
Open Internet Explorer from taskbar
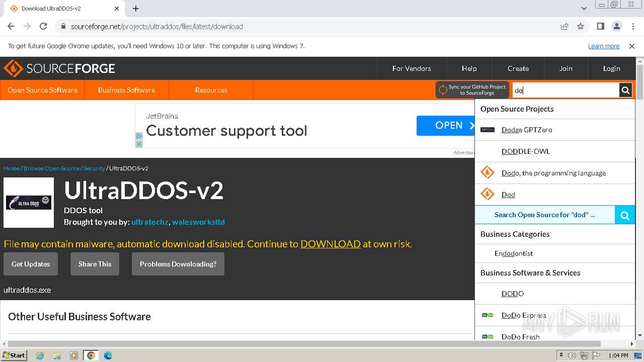40,355
